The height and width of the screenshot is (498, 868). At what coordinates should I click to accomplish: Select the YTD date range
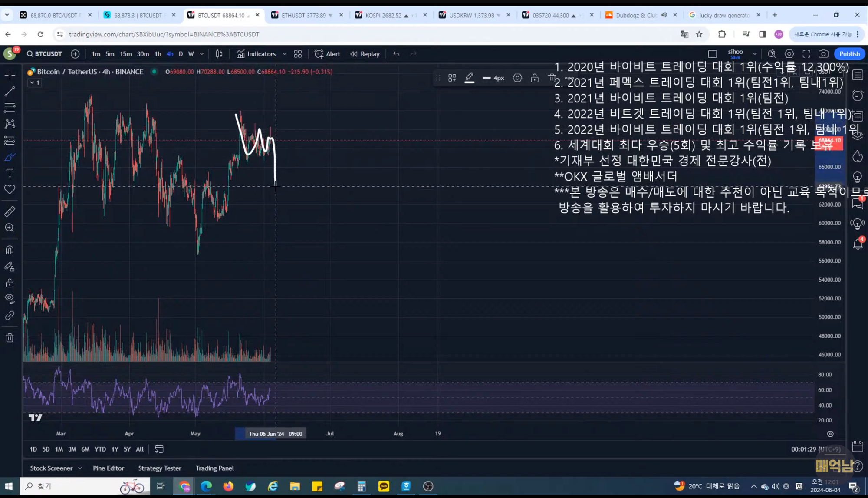tap(100, 449)
